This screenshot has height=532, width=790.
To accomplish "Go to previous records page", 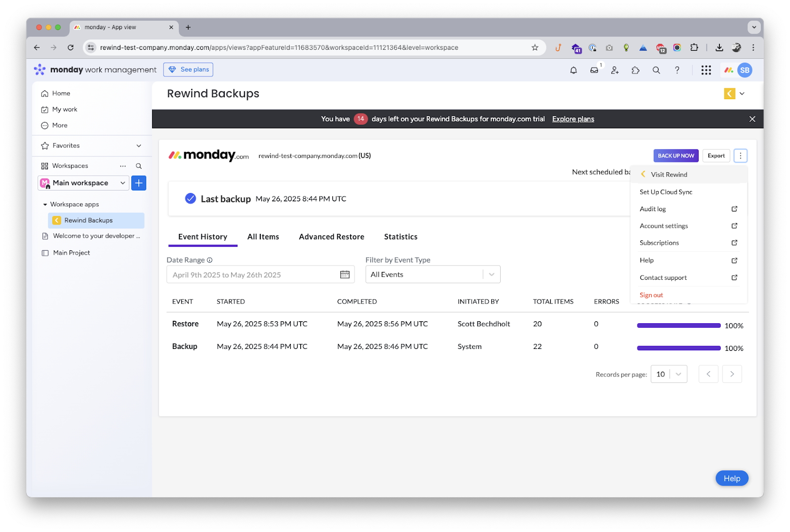I will 708,374.
